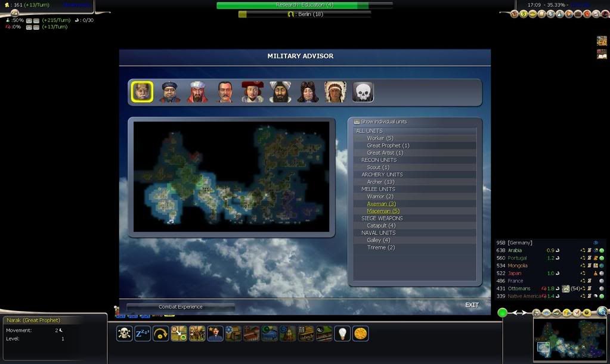Click EXIT to close Military Advisor
The image size is (610, 364).
(x=472, y=305)
